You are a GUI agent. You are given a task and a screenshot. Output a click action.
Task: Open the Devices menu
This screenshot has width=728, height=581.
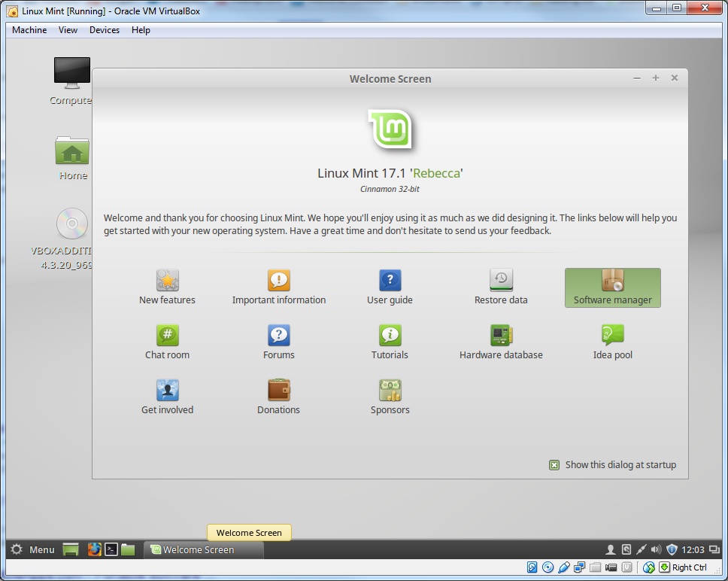coord(105,29)
